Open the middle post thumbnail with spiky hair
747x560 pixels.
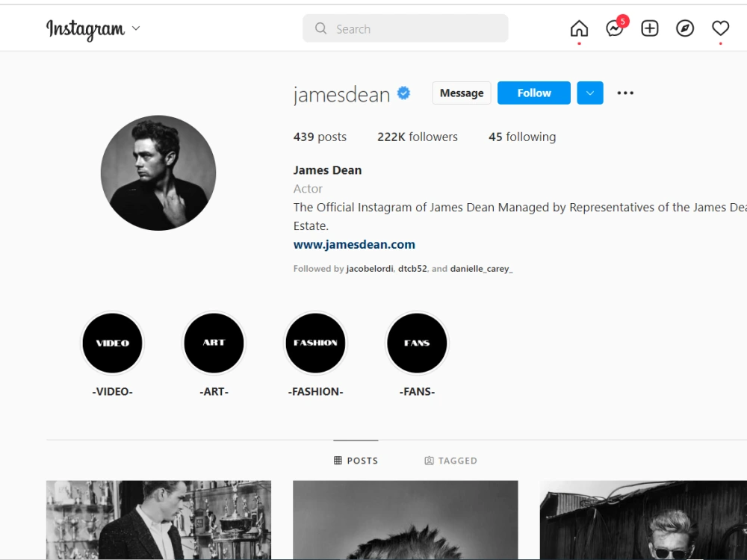pyautogui.click(x=406, y=520)
